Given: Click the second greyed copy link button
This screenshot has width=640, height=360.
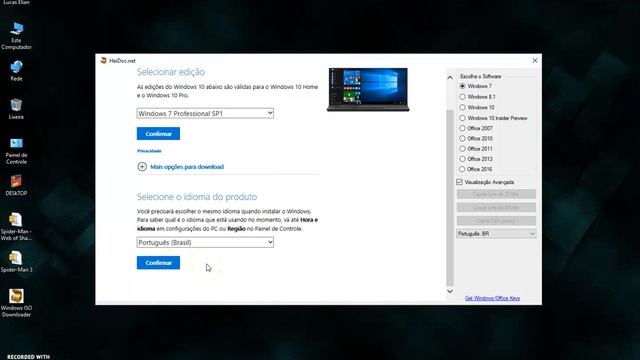Looking at the screenshot, I should 496,207.
